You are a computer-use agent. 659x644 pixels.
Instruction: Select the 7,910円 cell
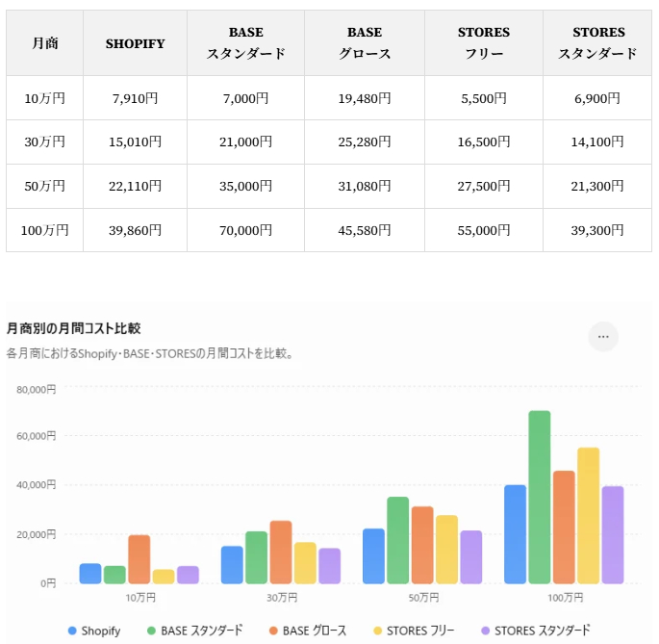(135, 98)
